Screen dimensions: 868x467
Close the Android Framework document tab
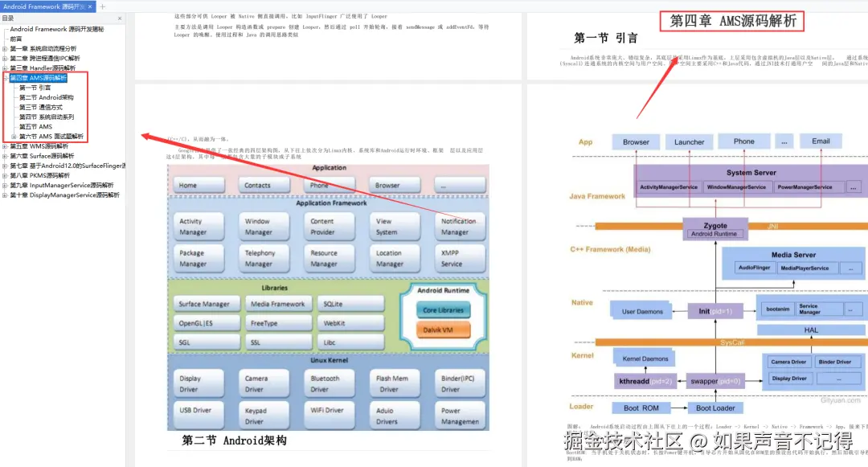point(90,6)
